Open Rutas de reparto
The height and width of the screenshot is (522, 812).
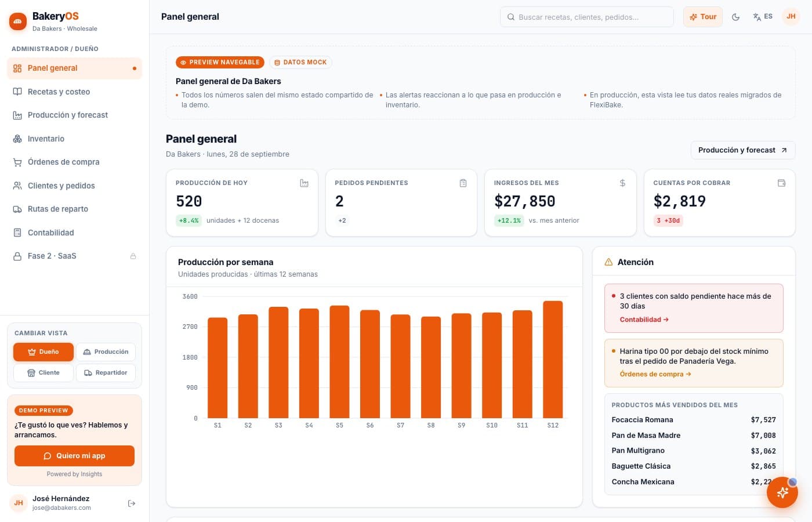coord(74,209)
